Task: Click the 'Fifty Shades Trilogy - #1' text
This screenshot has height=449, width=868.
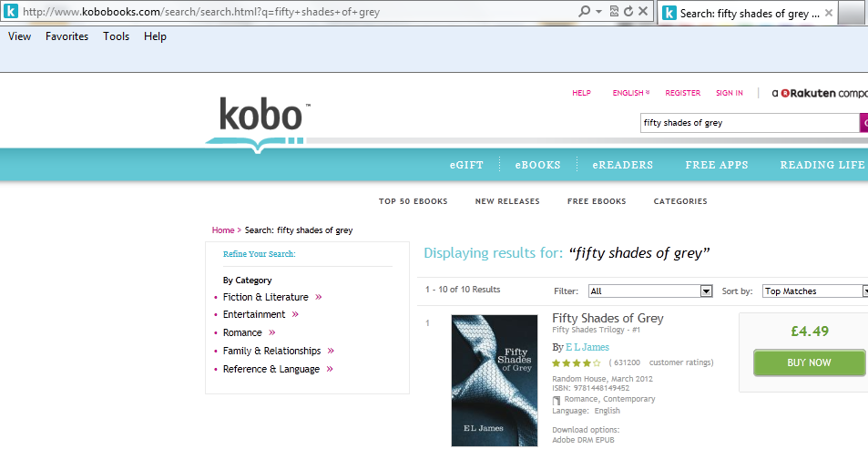Action: 597,330
